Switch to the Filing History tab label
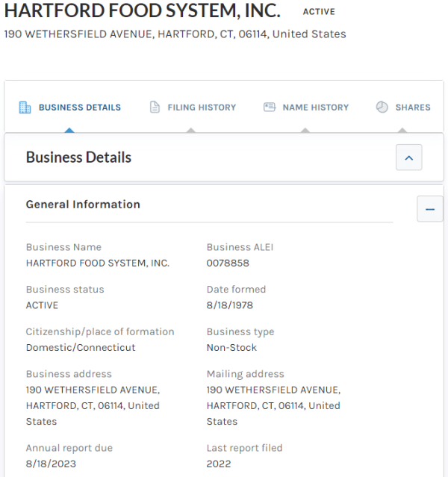Screen dimensions: 448x477 pos(202,107)
